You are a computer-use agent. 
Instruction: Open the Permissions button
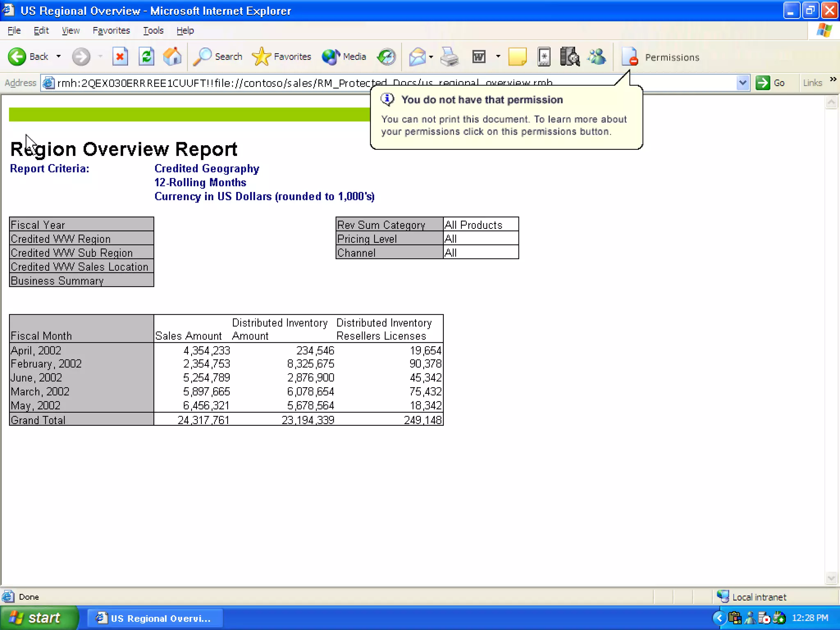pos(660,57)
